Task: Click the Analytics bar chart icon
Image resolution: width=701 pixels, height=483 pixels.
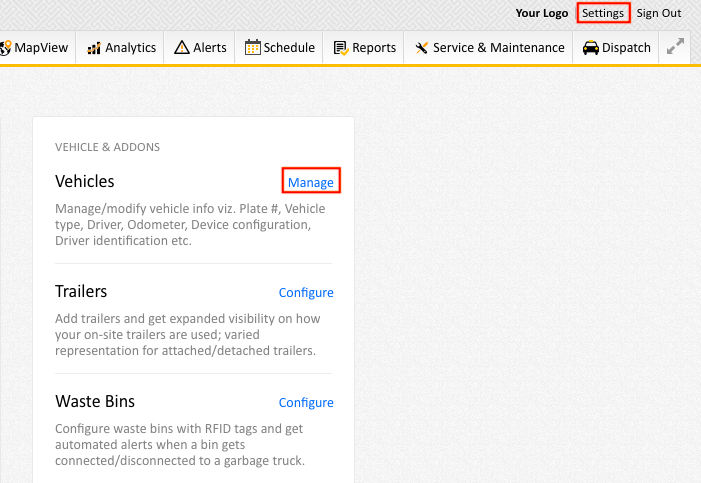Action: tap(94, 47)
